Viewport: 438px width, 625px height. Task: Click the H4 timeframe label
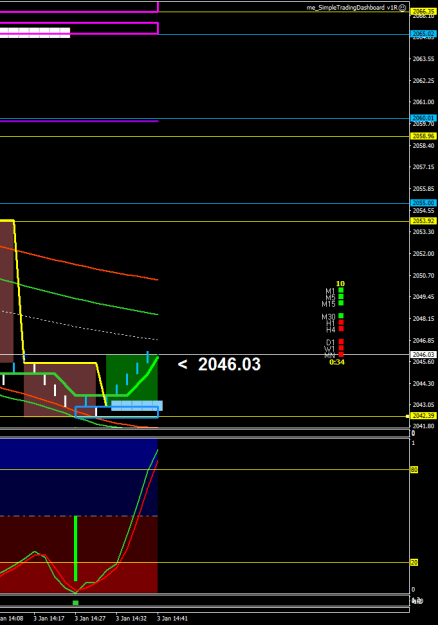330,330
